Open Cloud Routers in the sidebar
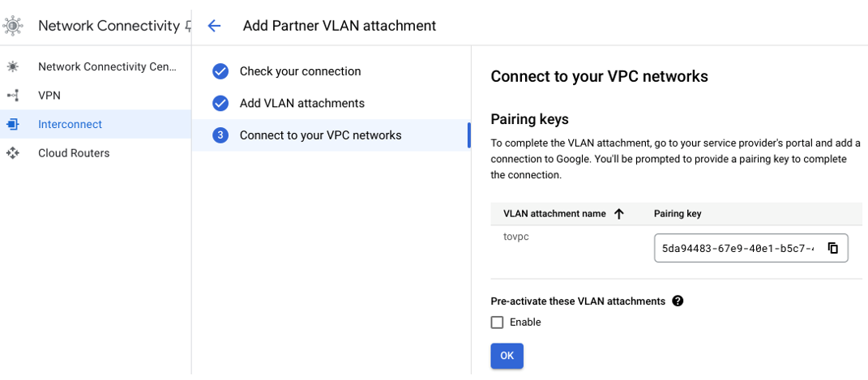This screenshot has height=380, width=868. 74,153
